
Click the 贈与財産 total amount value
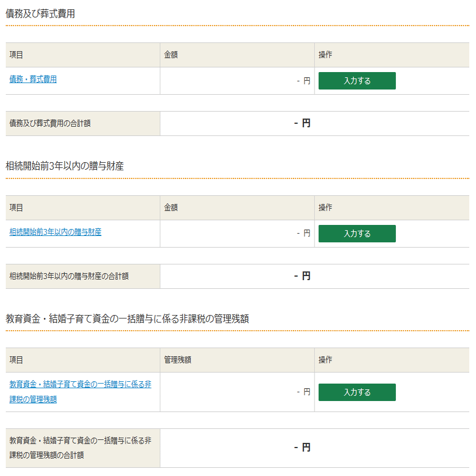pyautogui.click(x=302, y=276)
